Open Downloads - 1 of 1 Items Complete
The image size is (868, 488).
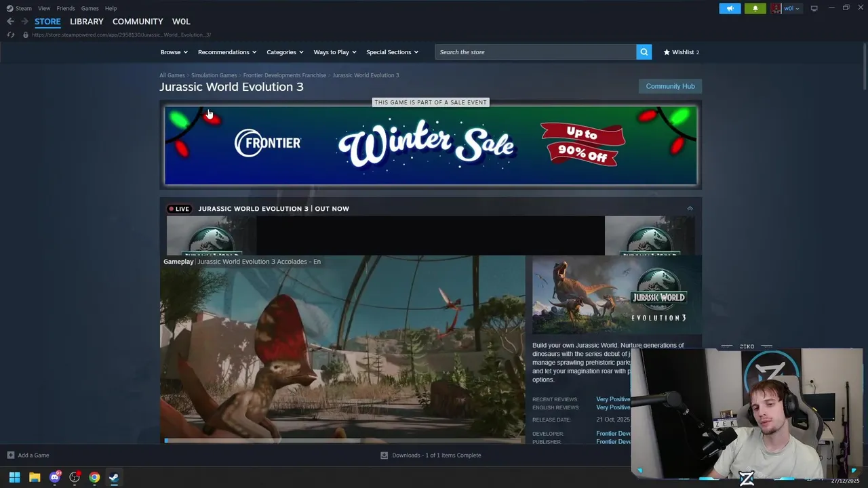click(437, 455)
